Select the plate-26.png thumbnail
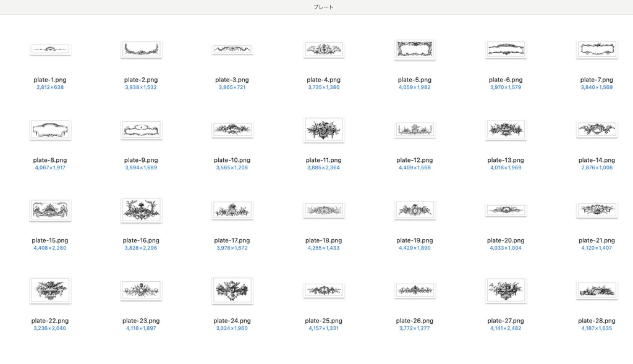Viewport: 633px width, 364px height. coord(415,290)
